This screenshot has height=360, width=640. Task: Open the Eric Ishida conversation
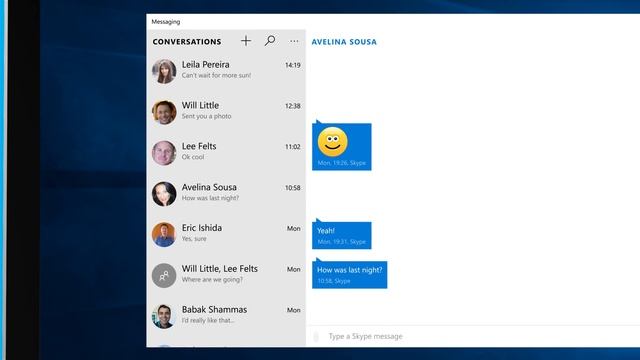226,234
